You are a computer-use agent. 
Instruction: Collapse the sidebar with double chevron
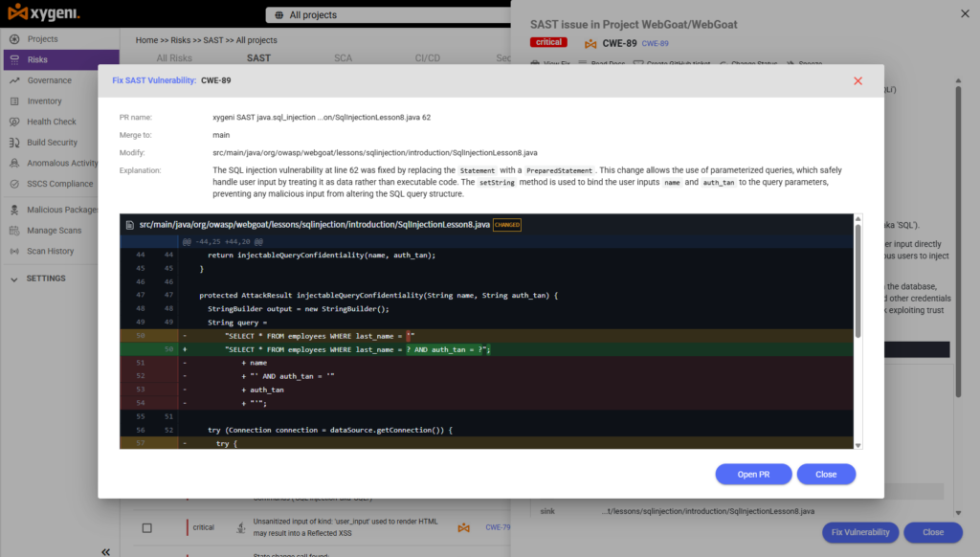click(x=105, y=551)
